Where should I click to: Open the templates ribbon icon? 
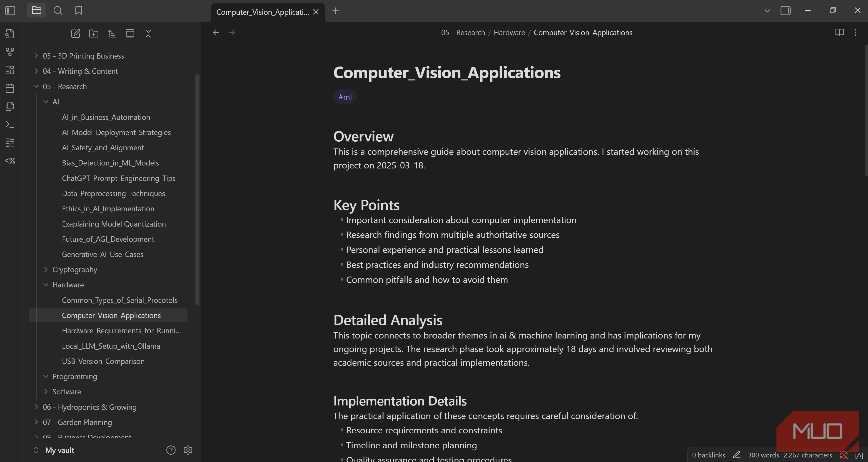click(10, 106)
